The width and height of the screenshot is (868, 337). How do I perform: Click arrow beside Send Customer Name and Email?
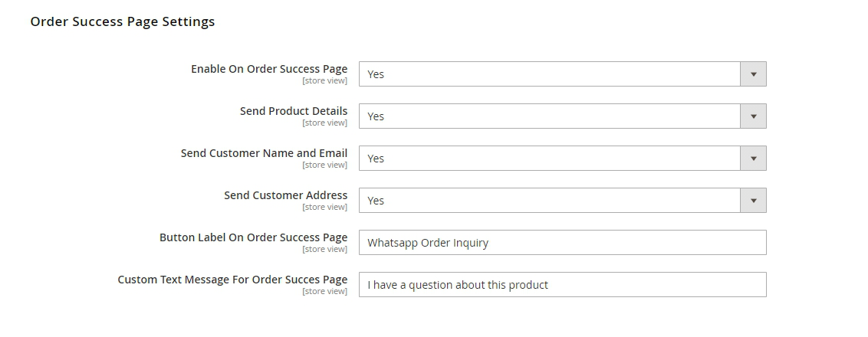pos(753,159)
